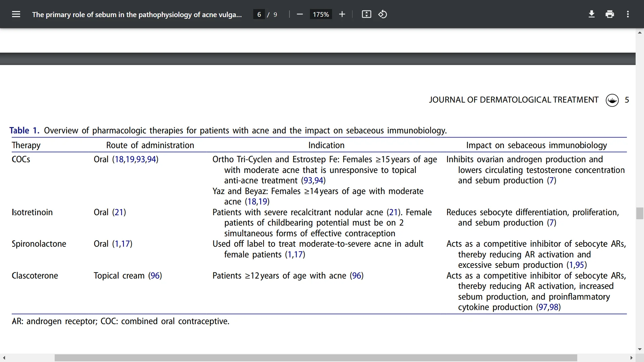Open the more actions three-dot menu
Image resolution: width=644 pixels, height=362 pixels.
(628, 14)
